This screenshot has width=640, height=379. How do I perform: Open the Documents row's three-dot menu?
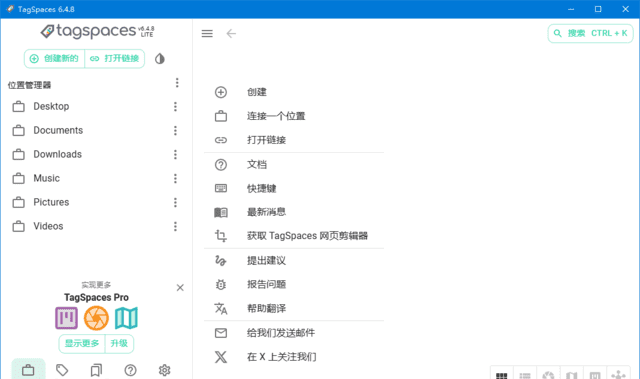(x=175, y=131)
